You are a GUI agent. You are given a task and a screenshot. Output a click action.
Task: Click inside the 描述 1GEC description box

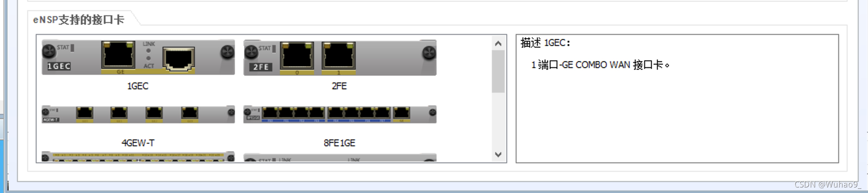coord(677,99)
